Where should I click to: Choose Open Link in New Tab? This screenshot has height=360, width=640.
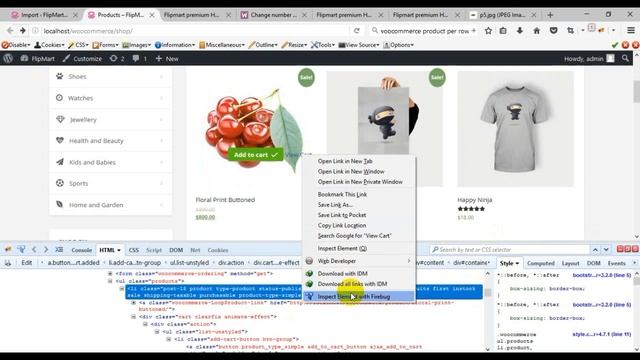coord(345,161)
